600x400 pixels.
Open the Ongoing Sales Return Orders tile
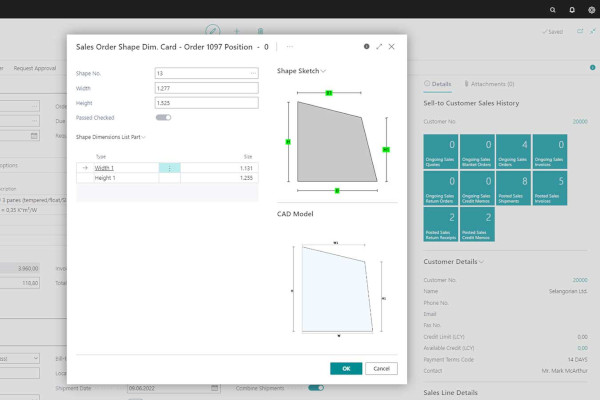tap(440, 188)
